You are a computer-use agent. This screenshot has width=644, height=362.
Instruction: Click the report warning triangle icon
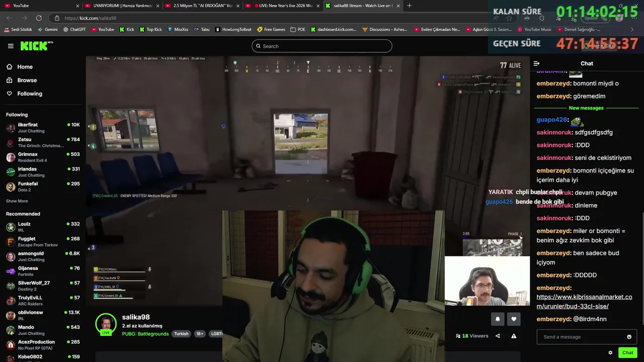click(514, 336)
